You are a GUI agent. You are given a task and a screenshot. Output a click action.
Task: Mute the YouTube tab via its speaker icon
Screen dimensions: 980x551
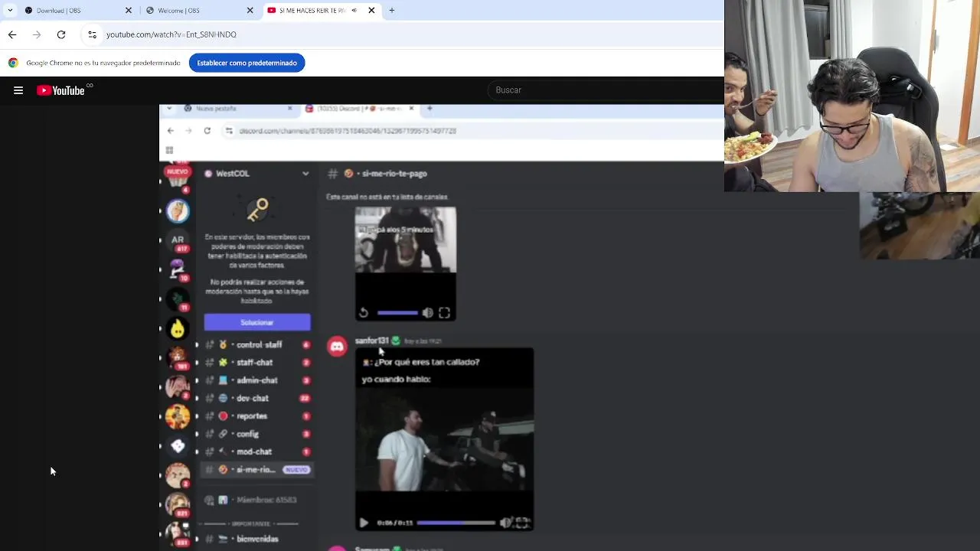(354, 11)
